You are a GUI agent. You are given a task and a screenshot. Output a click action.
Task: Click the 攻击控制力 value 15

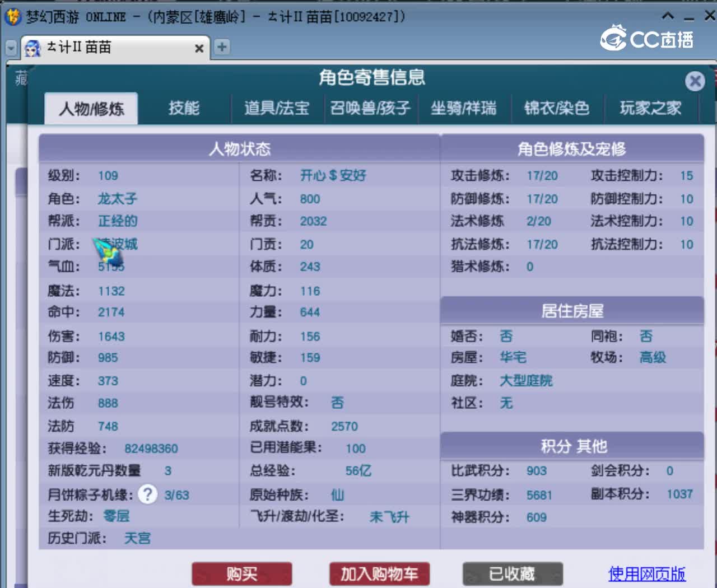point(686,176)
